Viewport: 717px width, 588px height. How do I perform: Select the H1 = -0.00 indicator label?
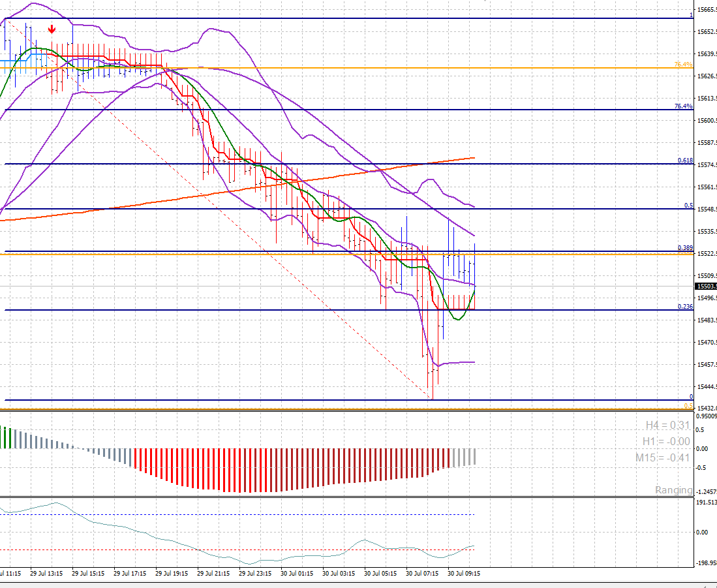point(667,441)
